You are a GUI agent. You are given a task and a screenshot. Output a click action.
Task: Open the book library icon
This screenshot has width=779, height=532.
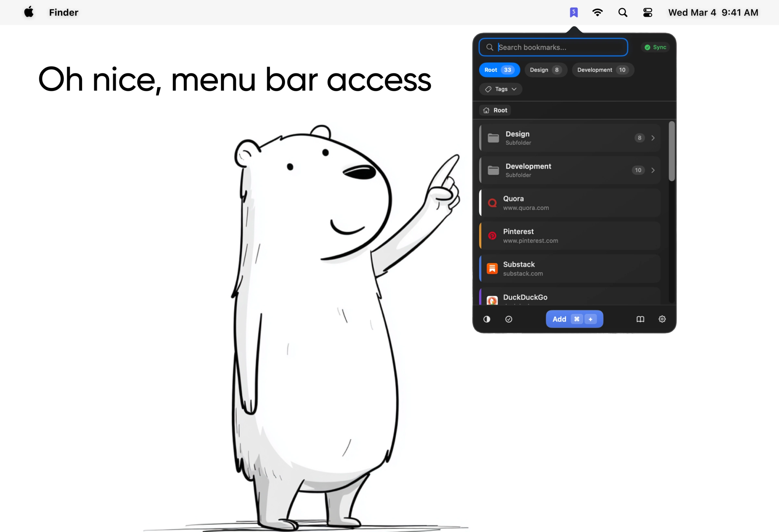[640, 319]
